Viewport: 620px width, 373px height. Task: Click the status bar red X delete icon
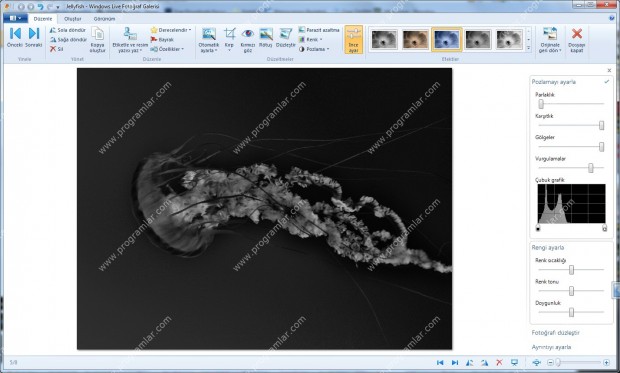click(x=499, y=362)
